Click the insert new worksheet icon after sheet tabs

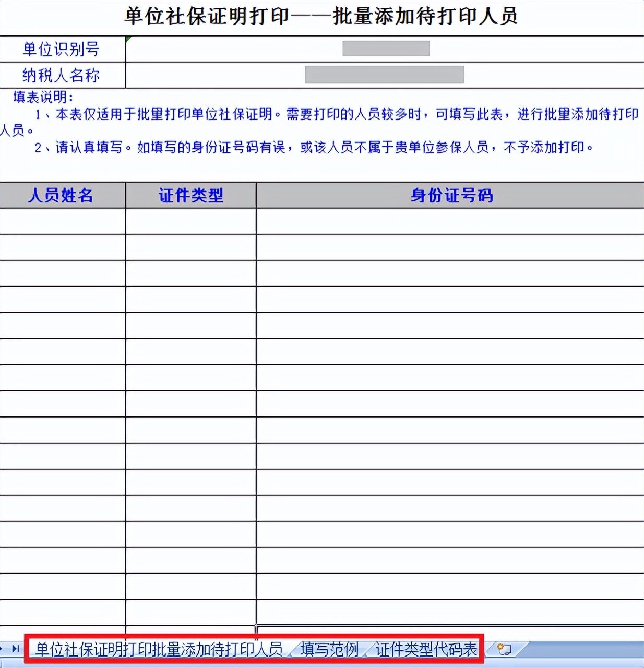click(x=503, y=650)
